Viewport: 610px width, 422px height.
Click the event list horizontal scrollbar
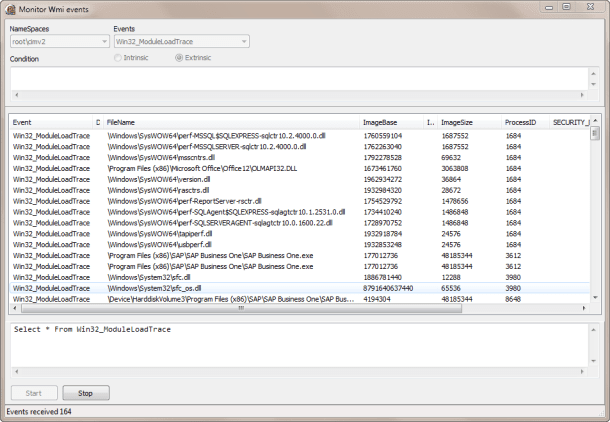pyautogui.click(x=300, y=309)
